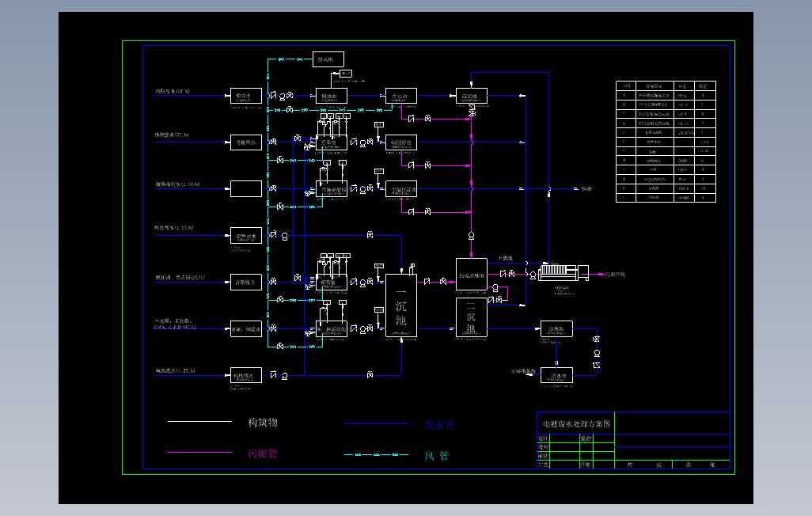Select the tall 一沉池 primary settling tank

401,305
